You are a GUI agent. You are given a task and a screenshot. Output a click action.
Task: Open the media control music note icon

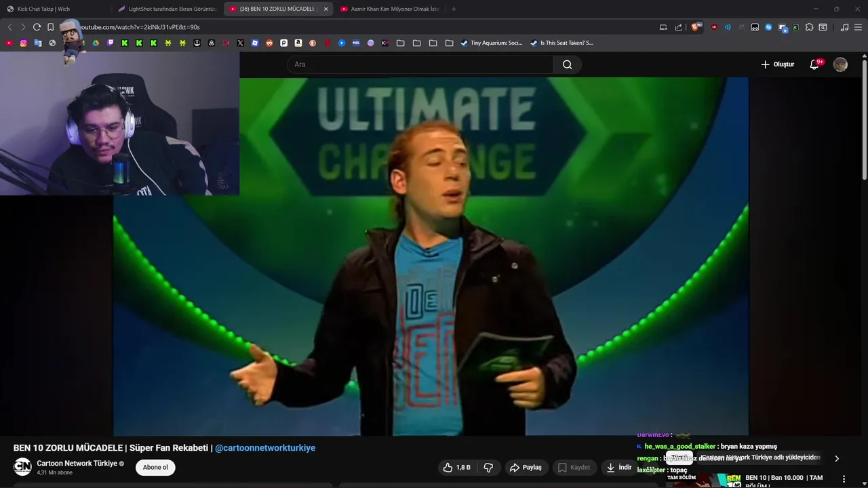tap(844, 27)
